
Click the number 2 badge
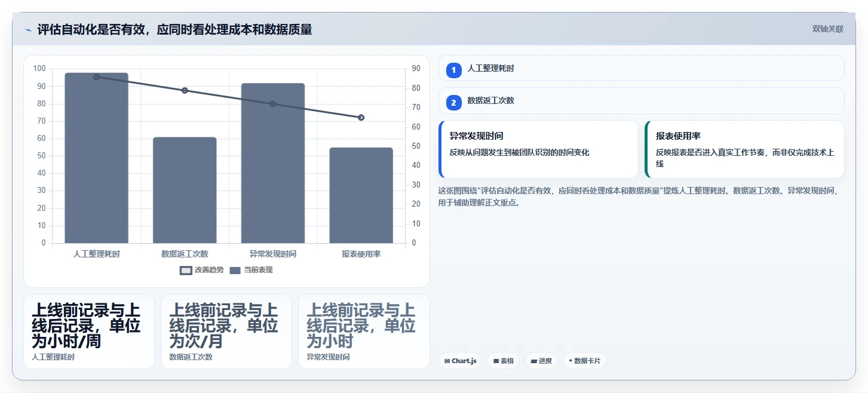[x=454, y=103]
